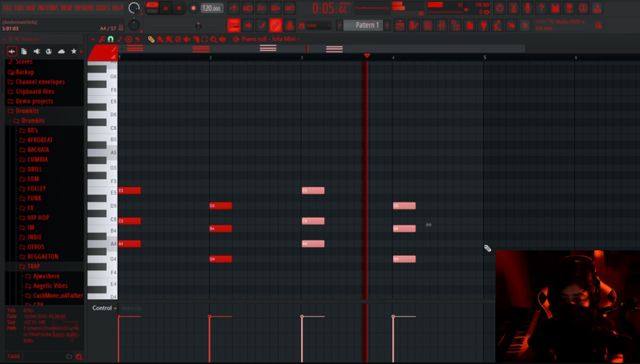Open the HIP HOP folder in browser
This screenshot has width=640, height=364.
[x=38, y=218]
